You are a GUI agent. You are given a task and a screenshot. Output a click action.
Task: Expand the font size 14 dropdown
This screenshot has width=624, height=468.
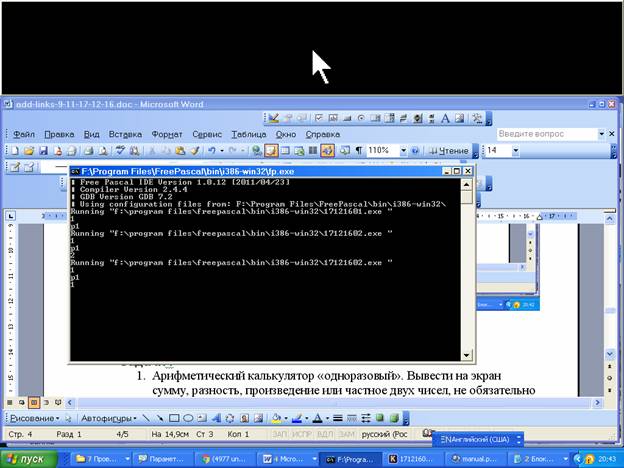pyautogui.click(x=516, y=150)
